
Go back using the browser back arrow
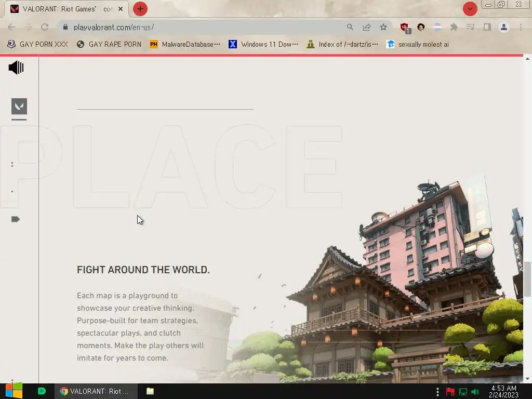click(x=11, y=27)
